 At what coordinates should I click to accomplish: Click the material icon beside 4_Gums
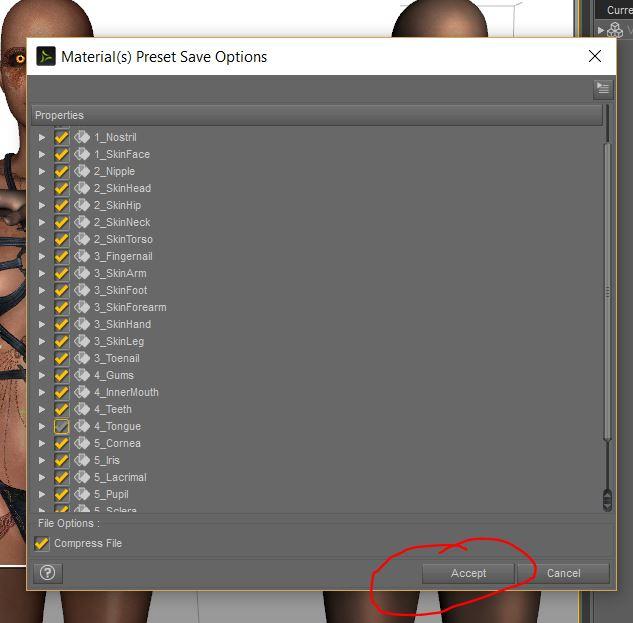[82, 375]
